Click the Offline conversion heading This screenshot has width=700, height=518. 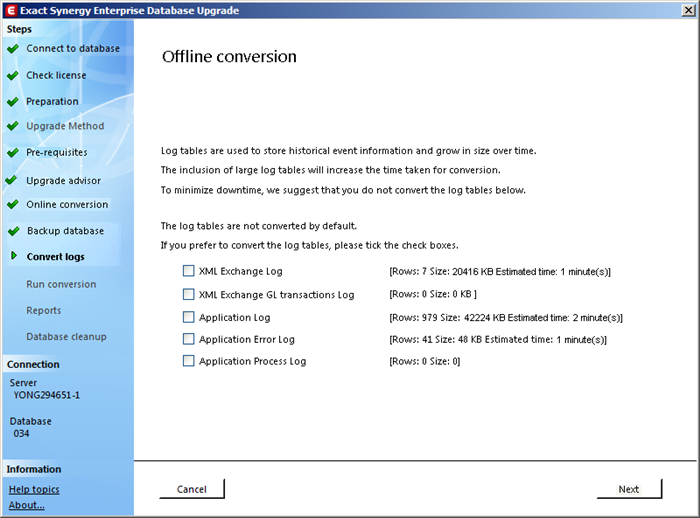229,57
